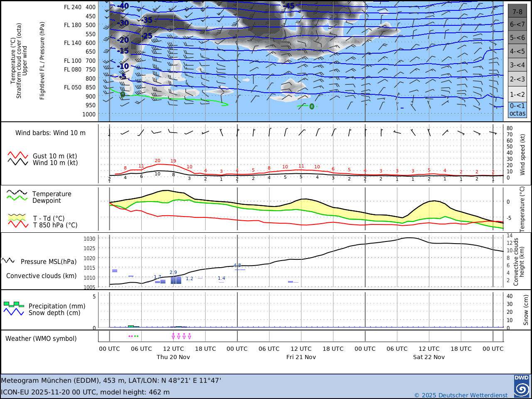Click the Pressure MSL(hPa) label
Image resolution: width=532 pixels, height=399 pixels.
coord(49,261)
